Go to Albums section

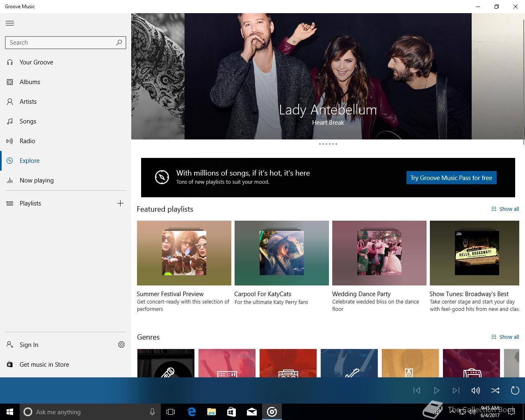pos(66,82)
